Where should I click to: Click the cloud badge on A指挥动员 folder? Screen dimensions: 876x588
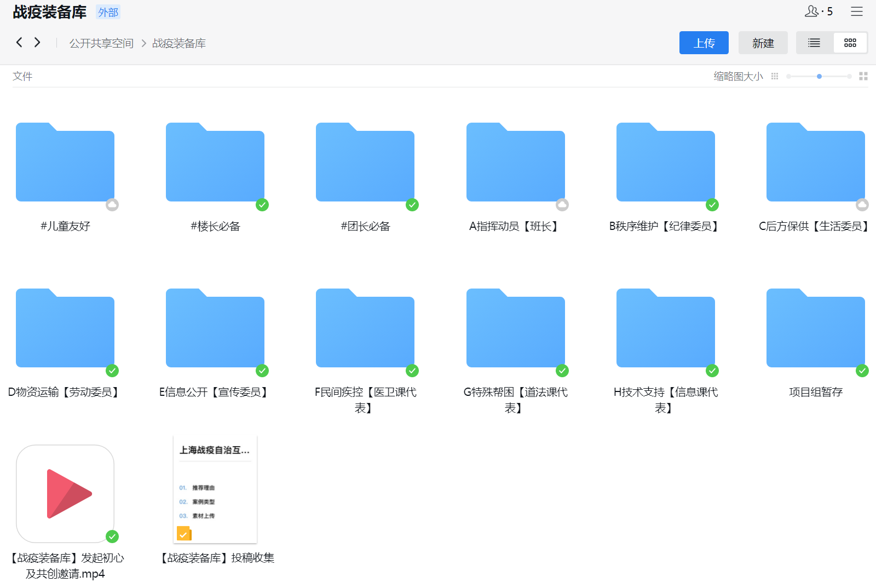pyautogui.click(x=562, y=205)
